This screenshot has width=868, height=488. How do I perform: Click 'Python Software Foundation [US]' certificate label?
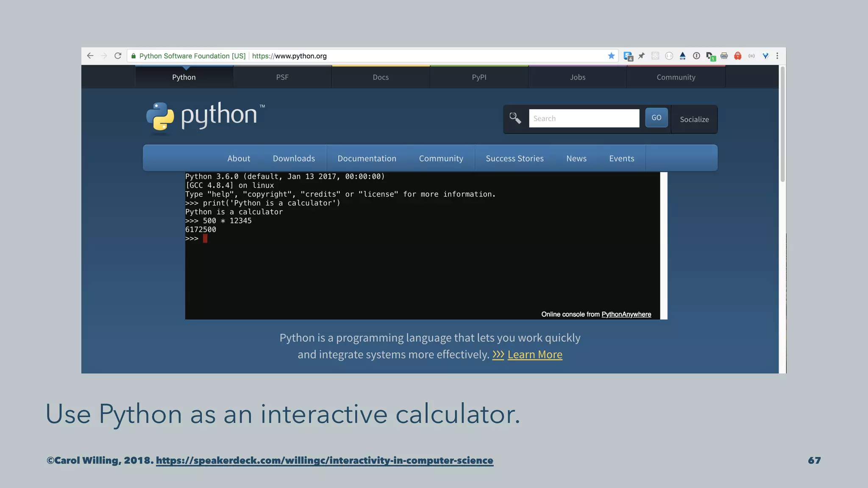pyautogui.click(x=192, y=56)
